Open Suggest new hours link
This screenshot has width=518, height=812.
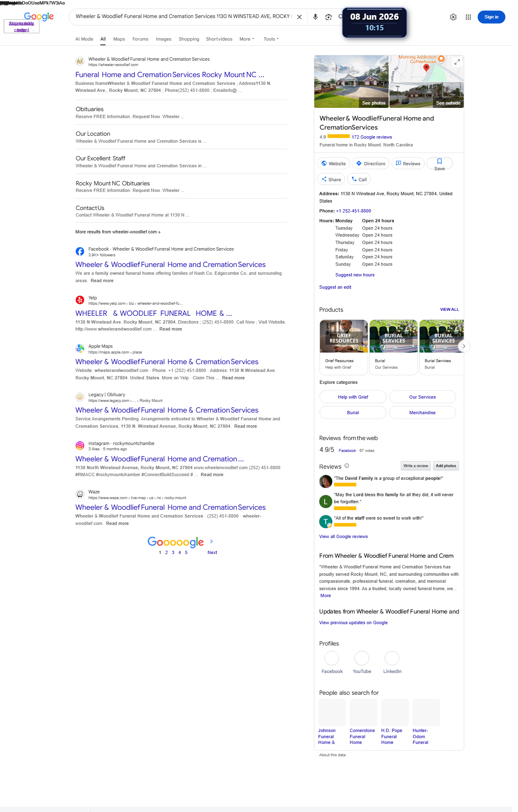(x=355, y=275)
